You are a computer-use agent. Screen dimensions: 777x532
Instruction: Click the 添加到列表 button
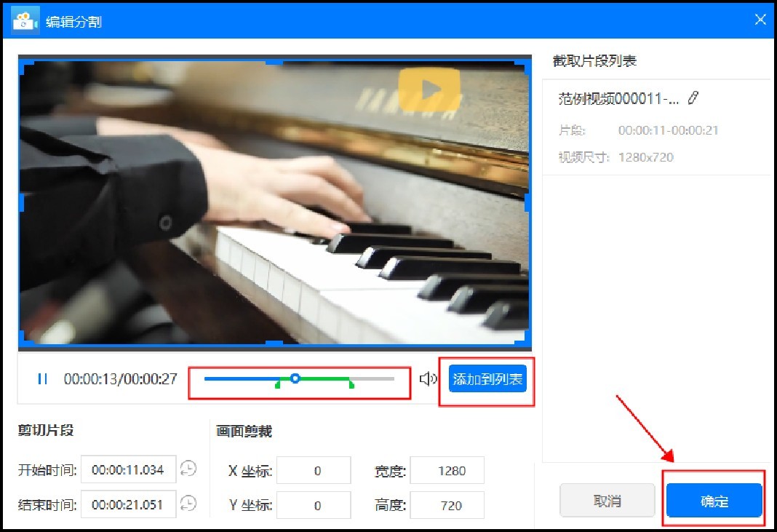pyautogui.click(x=487, y=378)
